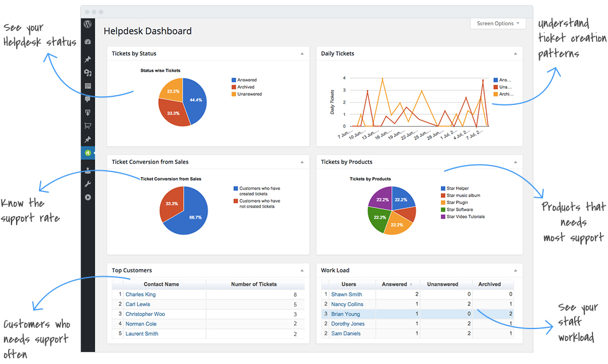Open Charles King's customer profile

(x=141, y=294)
